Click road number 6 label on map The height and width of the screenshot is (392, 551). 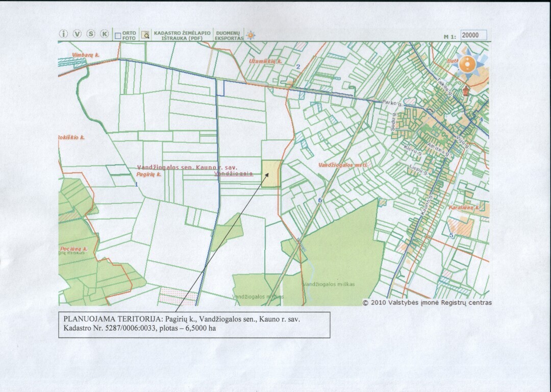(x=320, y=200)
